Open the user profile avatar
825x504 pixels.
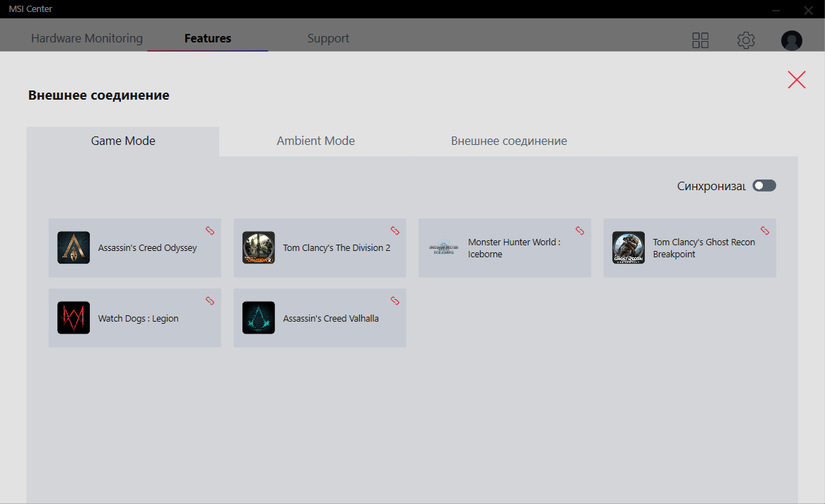coord(791,40)
